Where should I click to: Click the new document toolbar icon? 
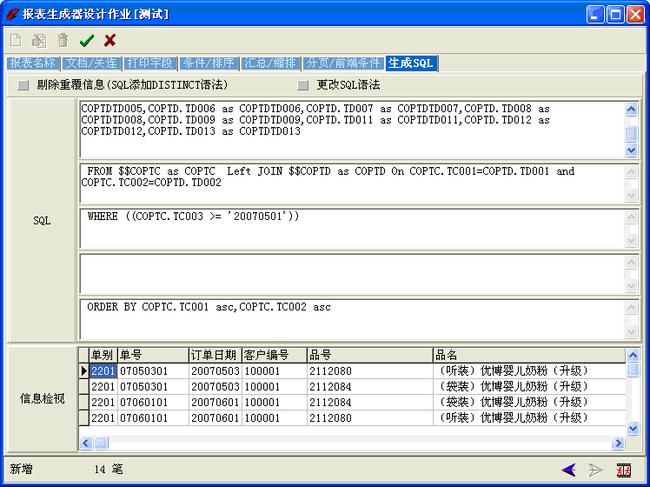[16, 40]
